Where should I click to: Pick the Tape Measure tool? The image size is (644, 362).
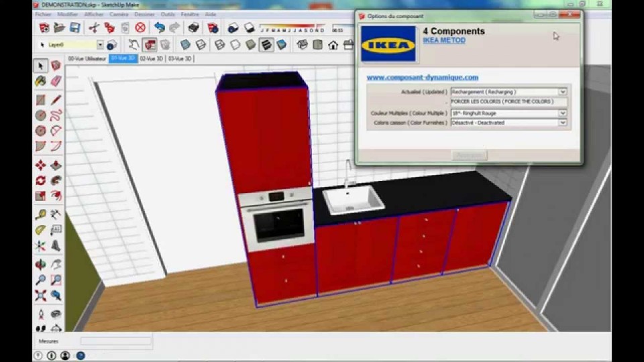pos(40,215)
